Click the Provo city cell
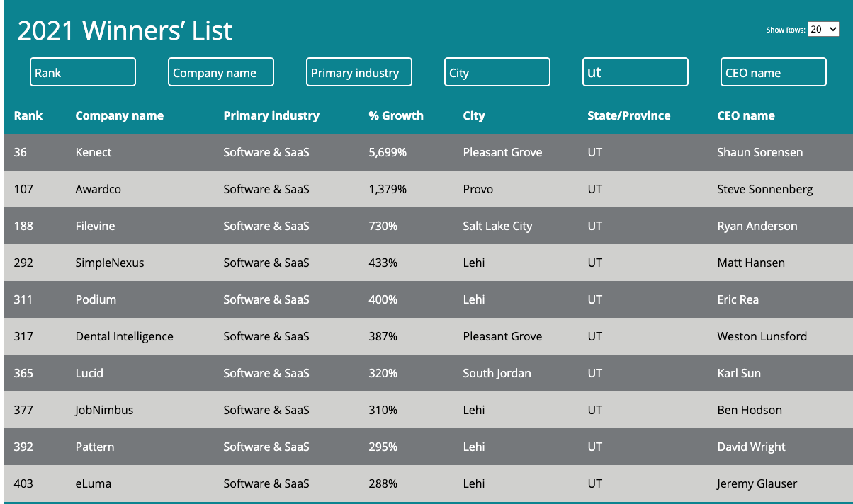Screen dimensions: 853x504 tap(478, 189)
